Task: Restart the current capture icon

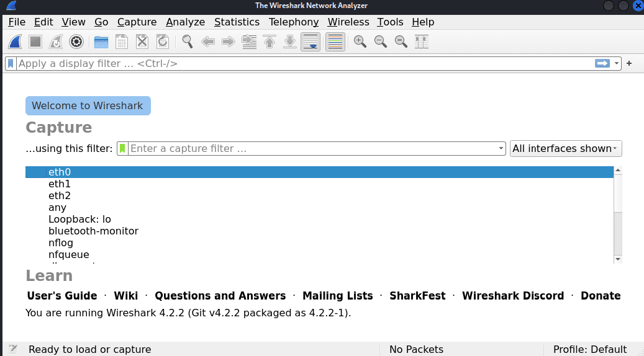Action: (x=56, y=42)
